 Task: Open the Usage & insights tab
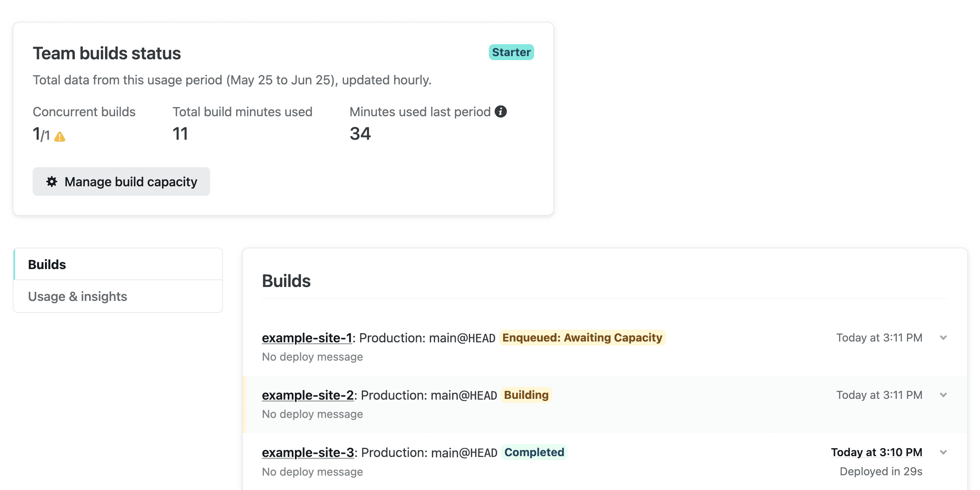click(x=78, y=297)
